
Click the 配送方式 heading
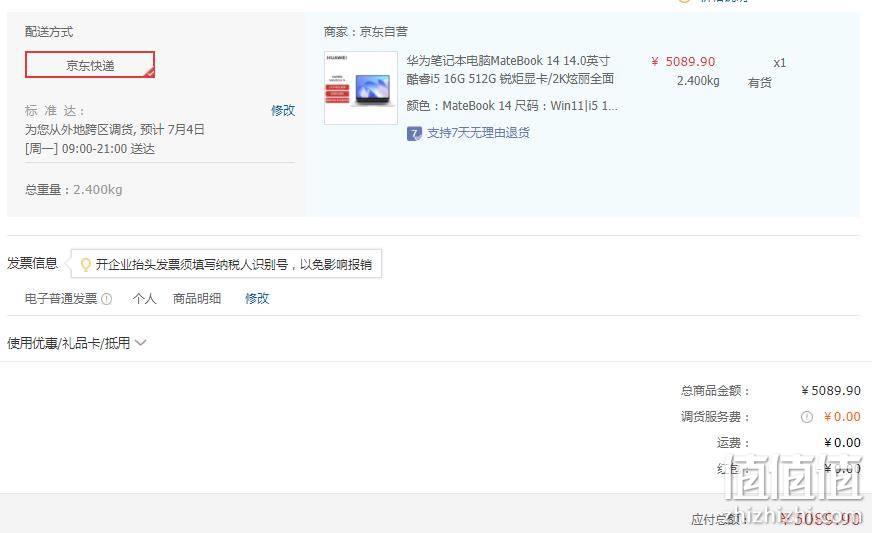(x=49, y=32)
